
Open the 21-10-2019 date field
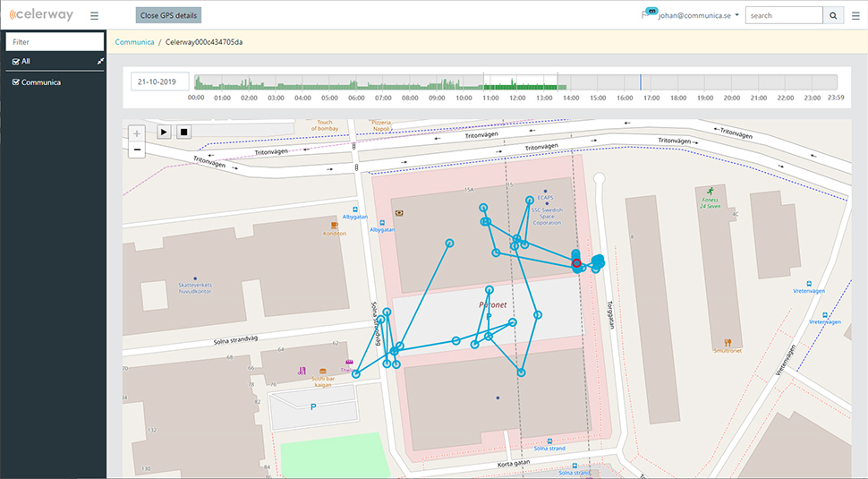coord(160,81)
